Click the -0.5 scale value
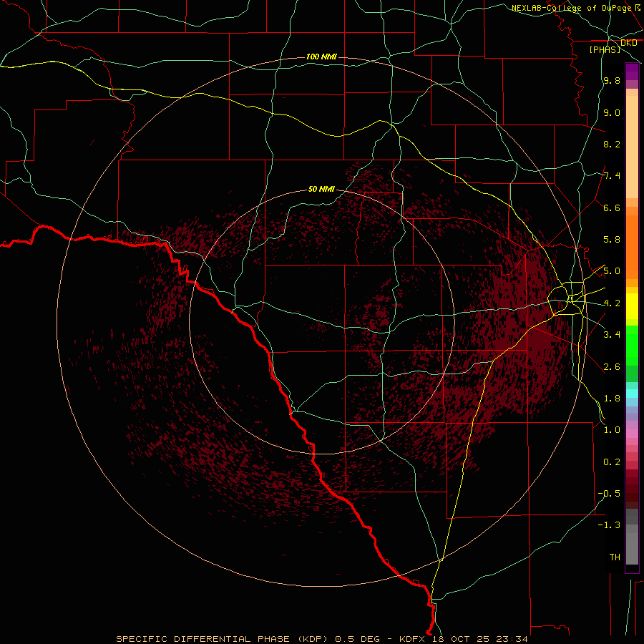The image size is (644, 644). (x=609, y=494)
